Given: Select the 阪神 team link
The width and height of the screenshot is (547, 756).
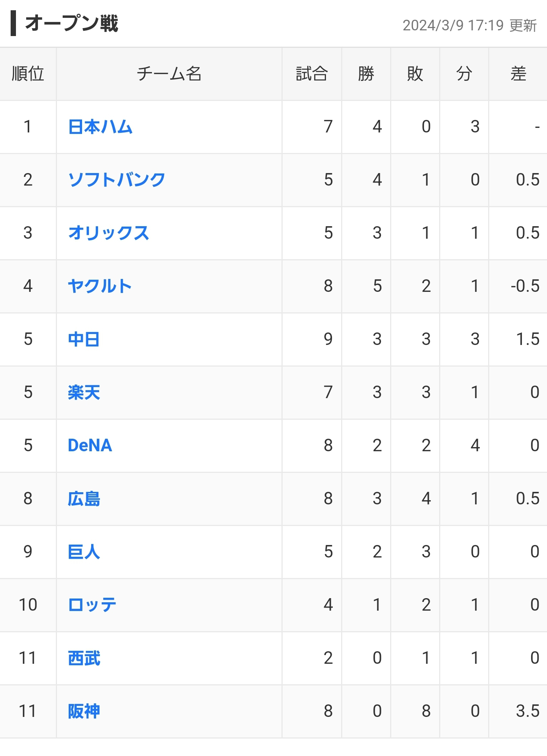Looking at the screenshot, I should (84, 711).
